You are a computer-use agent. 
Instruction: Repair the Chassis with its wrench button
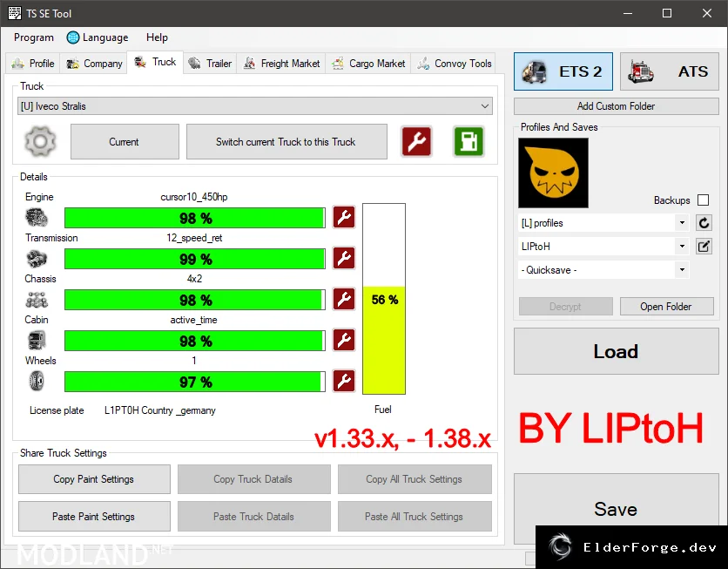(344, 299)
